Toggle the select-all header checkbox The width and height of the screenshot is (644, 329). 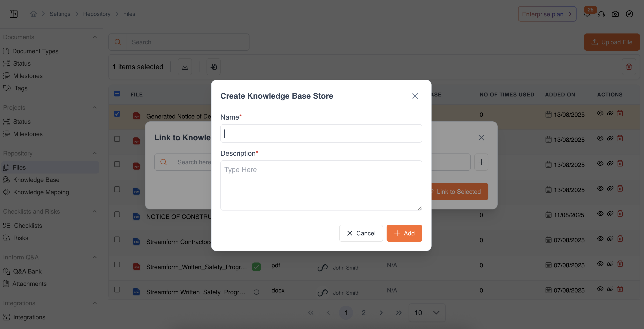117,94
